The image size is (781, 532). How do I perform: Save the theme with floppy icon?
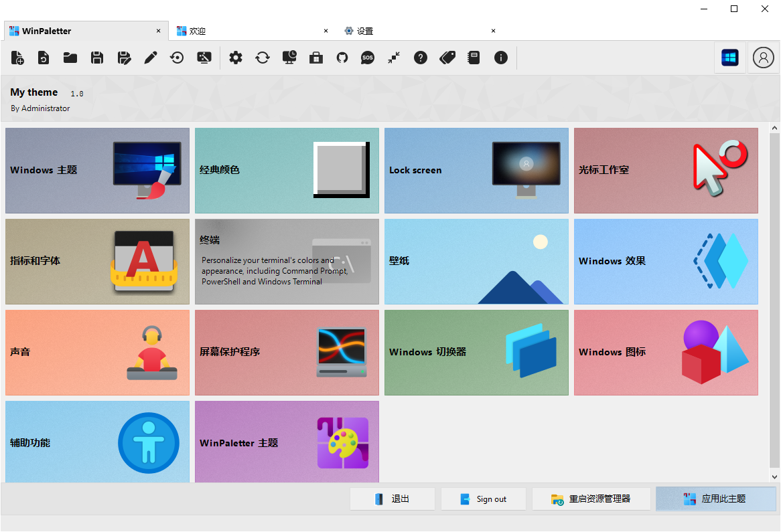[x=97, y=58]
